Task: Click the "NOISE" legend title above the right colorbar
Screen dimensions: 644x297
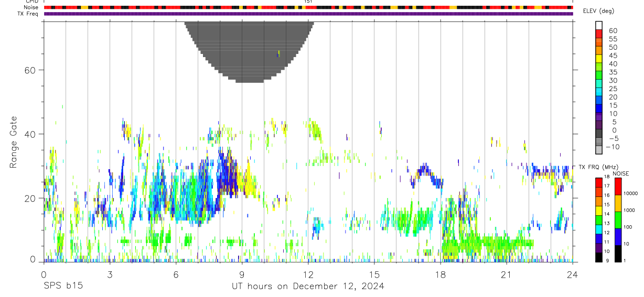Action: tap(621, 173)
